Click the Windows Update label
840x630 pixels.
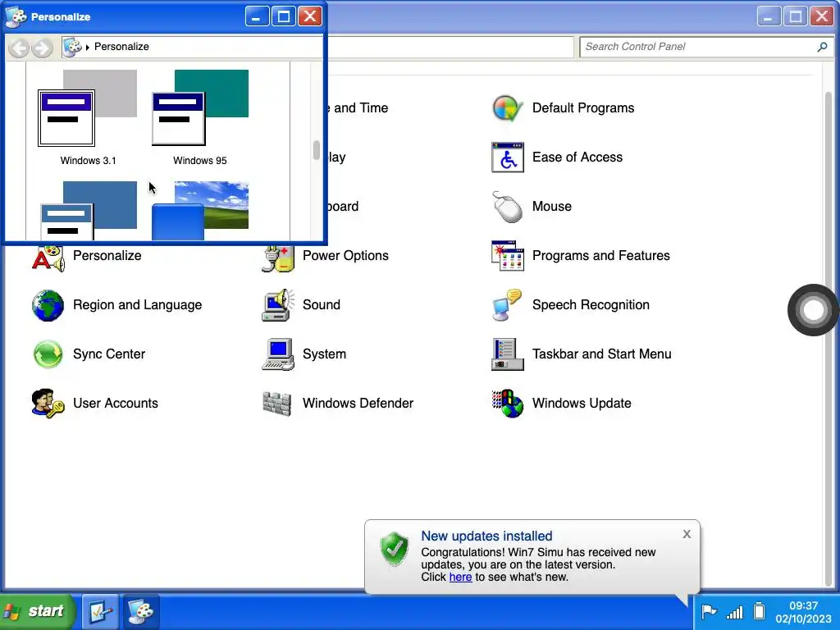pos(582,404)
